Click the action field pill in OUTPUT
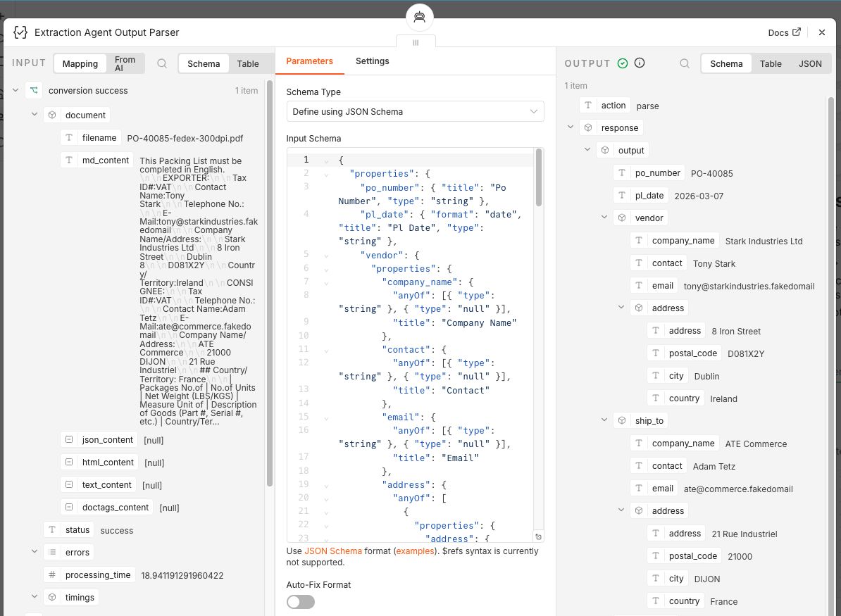The width and height of the screenshot is (841, 616). point(605,106)
